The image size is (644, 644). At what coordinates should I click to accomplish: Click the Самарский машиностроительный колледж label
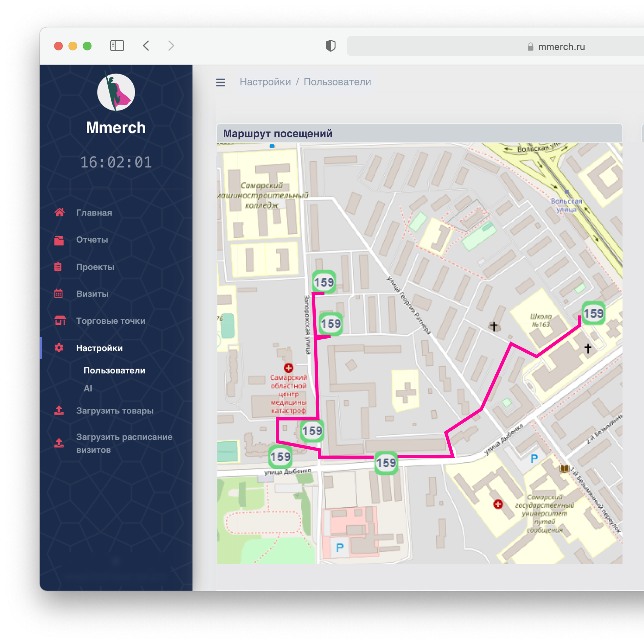263,195
